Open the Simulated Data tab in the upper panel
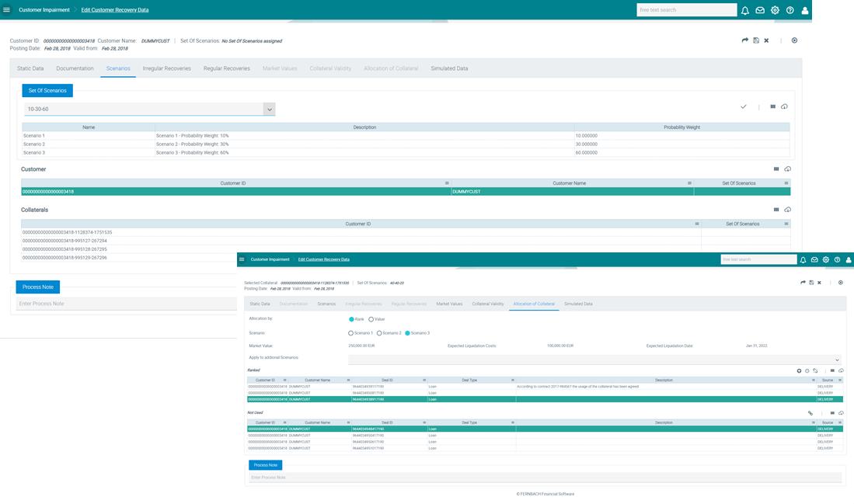Viewport: 854px width, 504px height. point(449,68)
